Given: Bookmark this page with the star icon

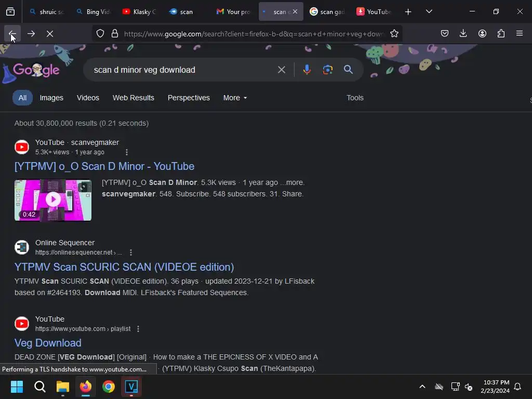Looking at the screenshot, I should pos(394,34).
